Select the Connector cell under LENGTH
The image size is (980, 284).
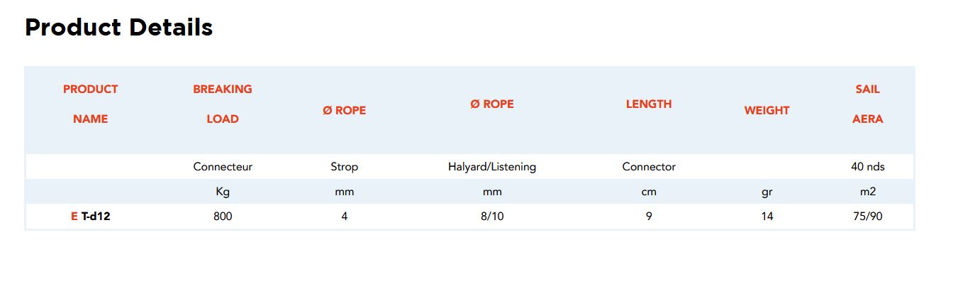pyautogui.click(x=649, y=167)
